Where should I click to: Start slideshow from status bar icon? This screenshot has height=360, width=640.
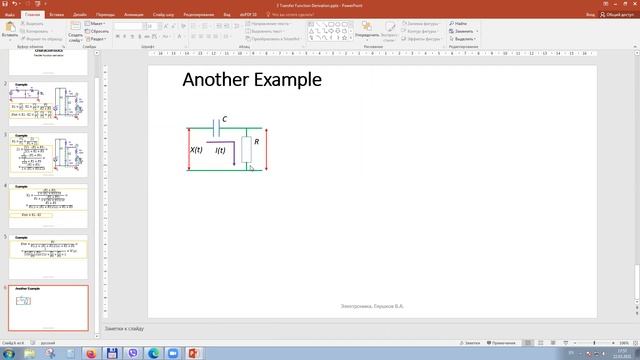coord(566,343)
